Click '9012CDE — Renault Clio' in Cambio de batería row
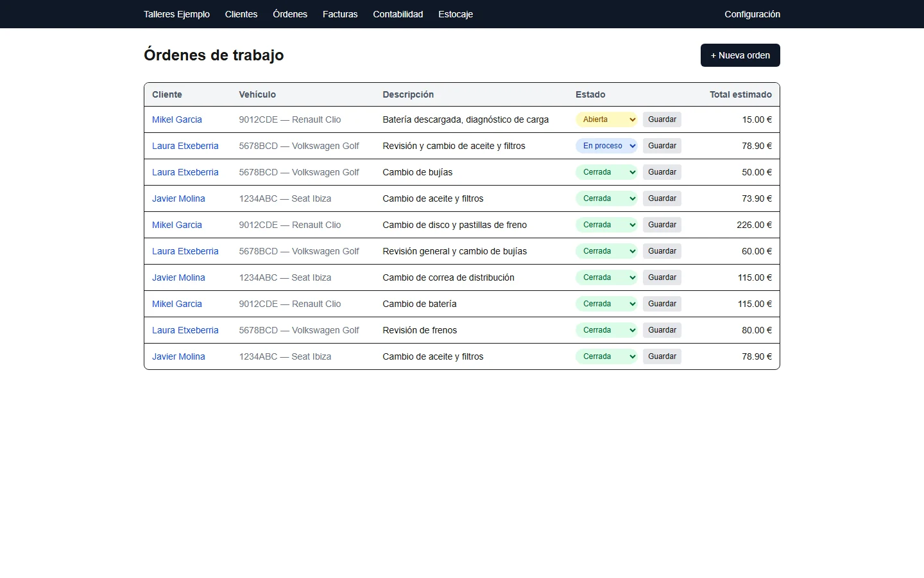The height and width of the screenshot is (578, 924). [290, 304]
